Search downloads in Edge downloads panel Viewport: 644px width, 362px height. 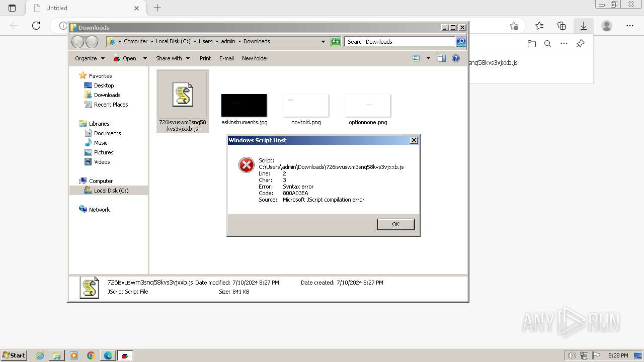pyautogui.click(x=548, y=44)
